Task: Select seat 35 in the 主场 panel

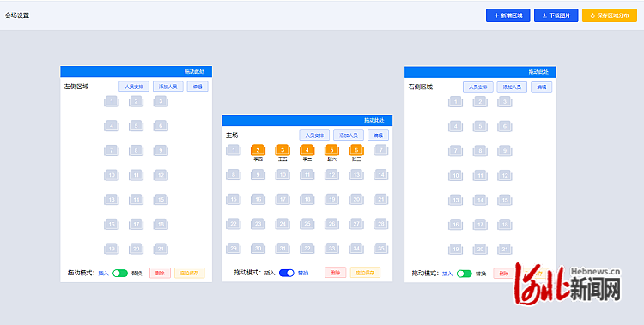Action: coord(381,249)
